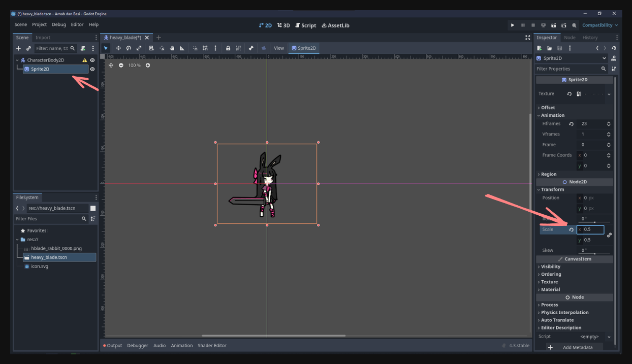The width and height of the screenshot is (632, 364).
Task: Zoom out the 2D viewport
Action: click(121, 65)
